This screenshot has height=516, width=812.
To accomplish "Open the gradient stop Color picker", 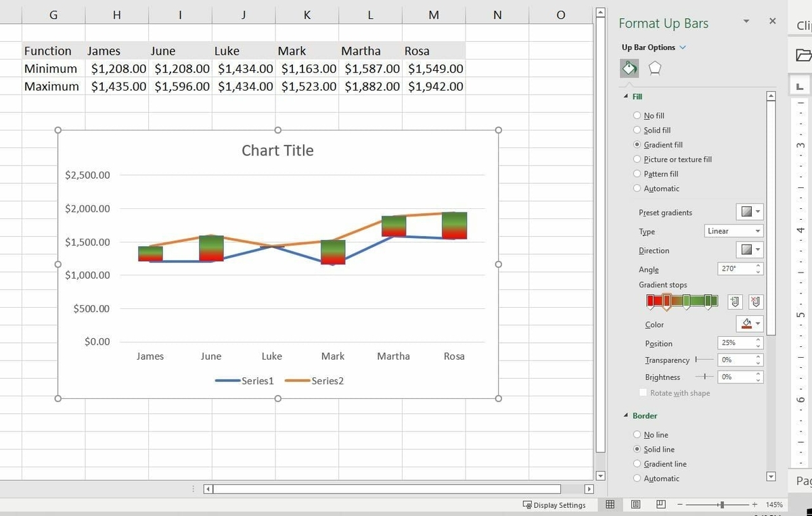I will click(748, 324).
